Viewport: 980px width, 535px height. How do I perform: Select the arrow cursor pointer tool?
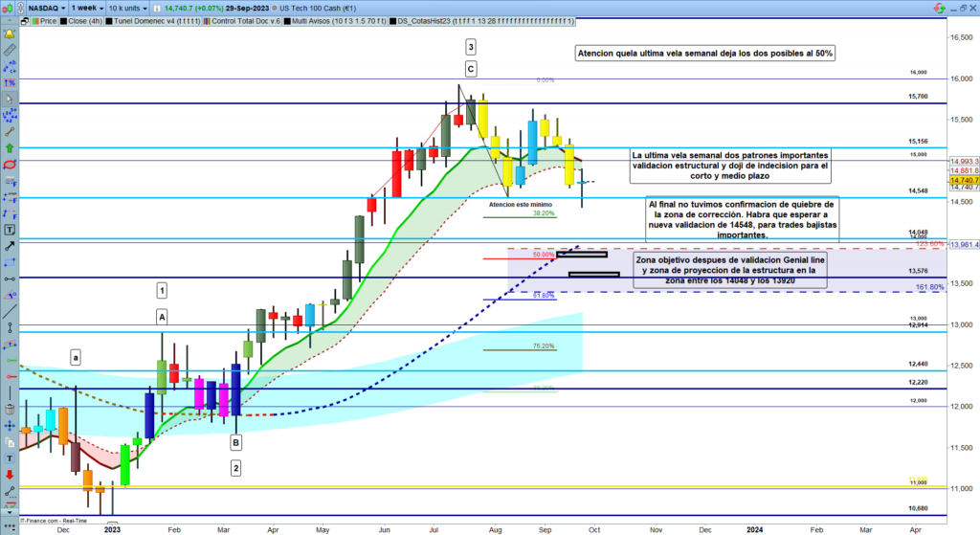[x=9, y=100]
